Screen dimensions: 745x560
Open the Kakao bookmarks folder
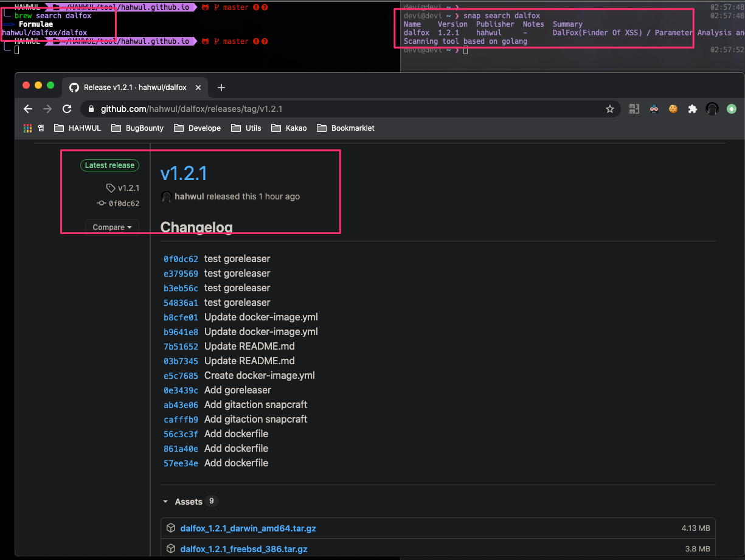coord(289,128)
